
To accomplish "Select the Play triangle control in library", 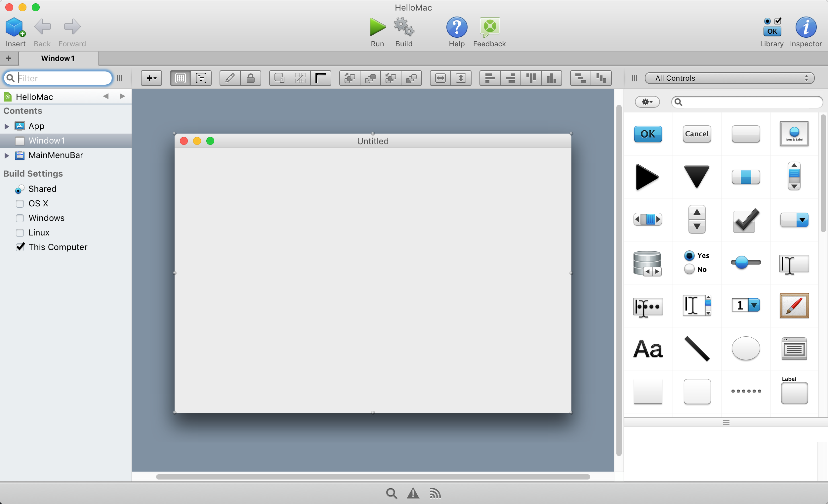I will point(647,176).
